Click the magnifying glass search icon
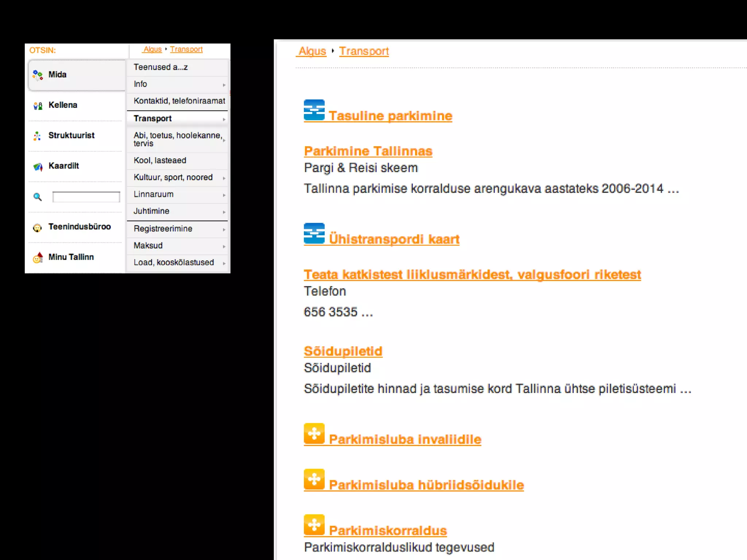The width and height of the screenshot is (747, 560). click(x=37, y=197)
